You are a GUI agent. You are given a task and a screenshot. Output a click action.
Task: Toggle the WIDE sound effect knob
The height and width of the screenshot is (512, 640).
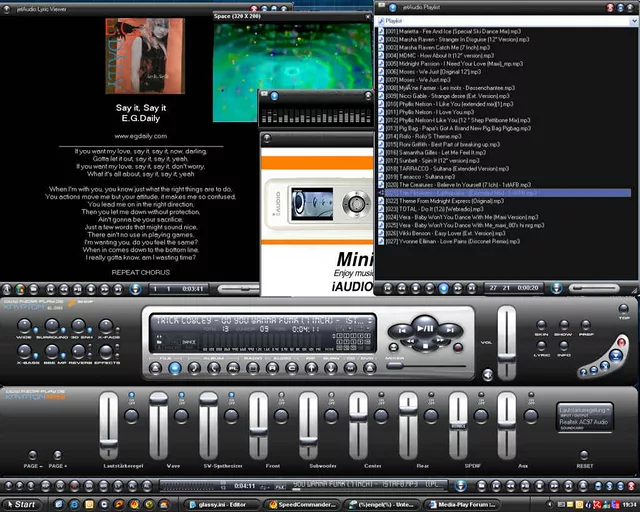click(24, 326)
